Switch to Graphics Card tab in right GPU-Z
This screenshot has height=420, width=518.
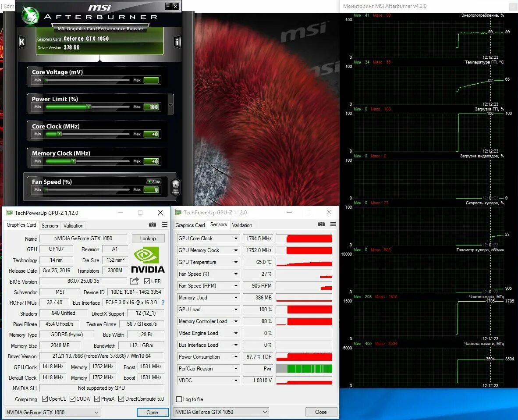click(190, 225)
